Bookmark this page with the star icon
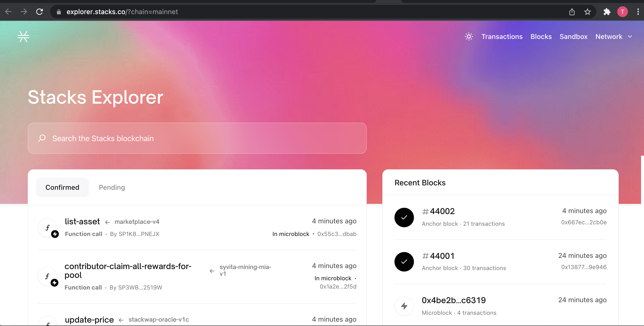 pyautogui.click(x=587, y=12)
